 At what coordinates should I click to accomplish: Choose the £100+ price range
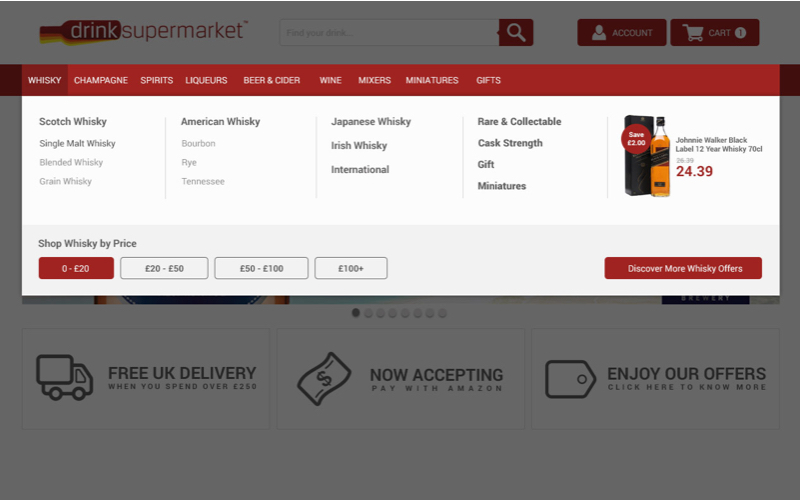pos(351,268)
